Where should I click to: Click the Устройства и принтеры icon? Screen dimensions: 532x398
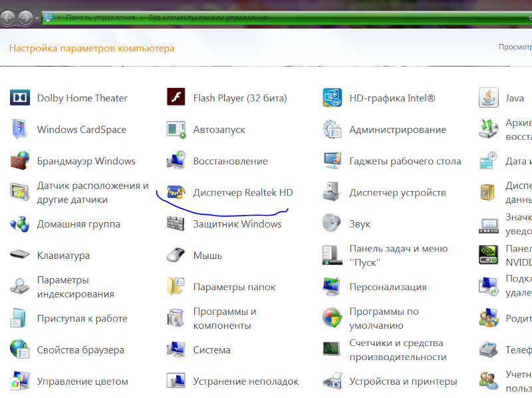click(332, 381)
